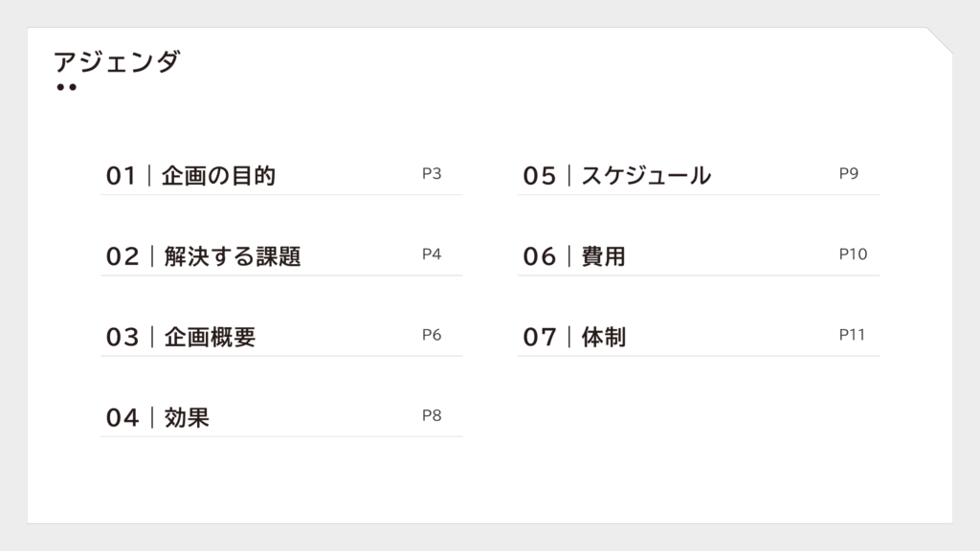Select the 01 企画の目的 agenda item
This screenshot has width=980, height=551.
click(x=281, y=176)
